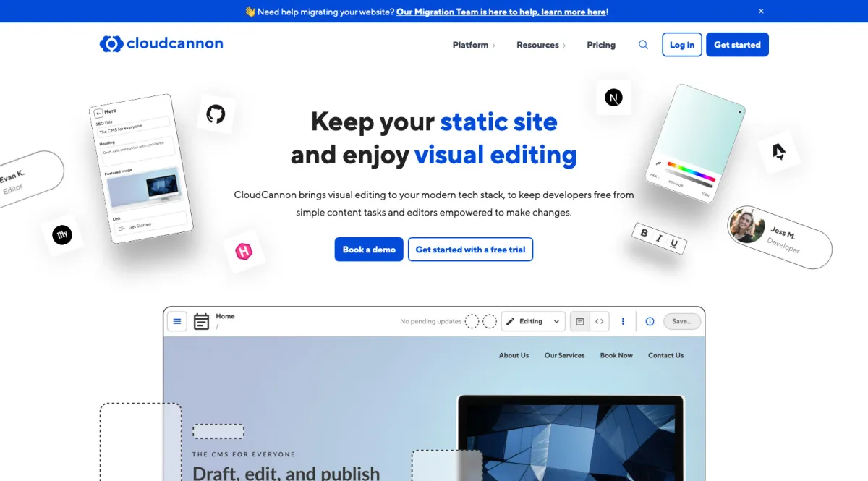The height and width of the screenshot is (481, 868).
Task: Select the content editor view icon
Action: tap(580, 321)
